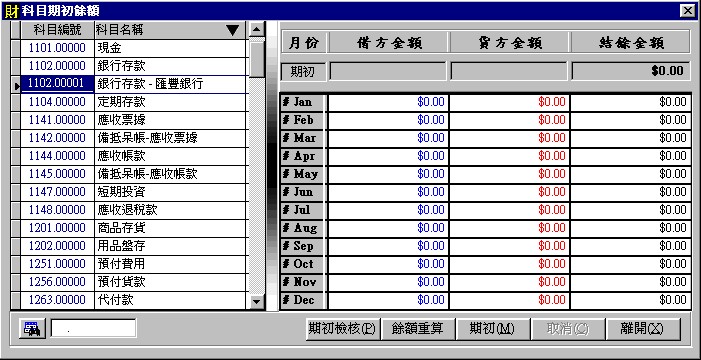Image resolution: width=701 pixels, height=360 pixels.
Task: Click account code 1104.00000
Action: tap(57, 102)
